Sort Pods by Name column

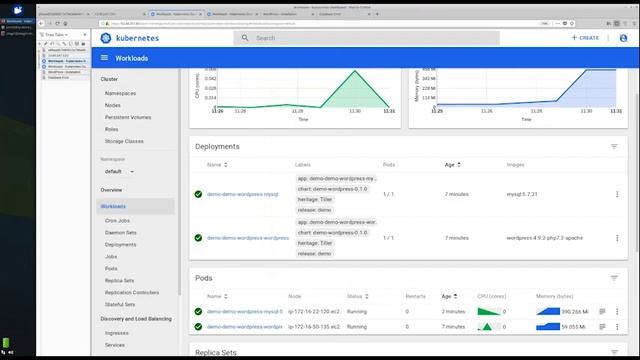(x=217, y=296)
